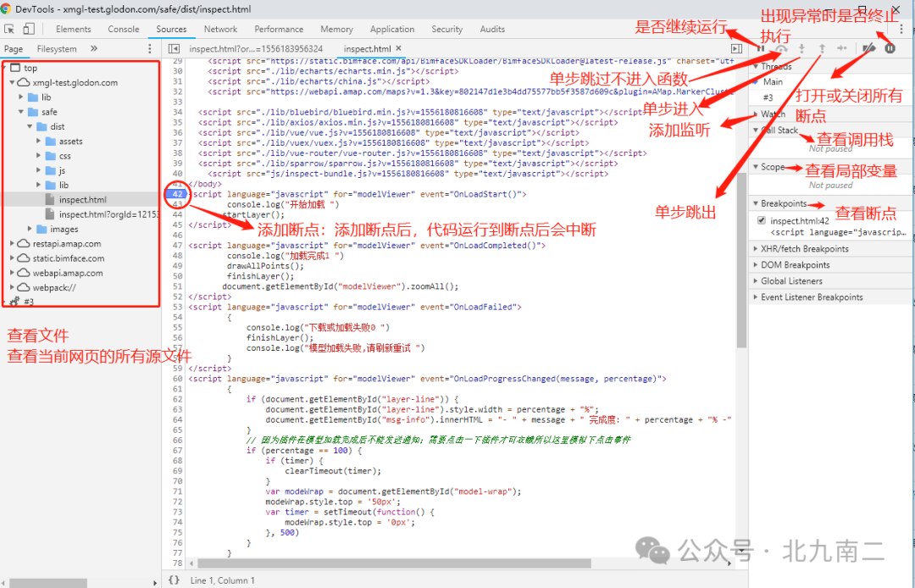The width and height of the screenshot is (915, 588).
Task: Open the inspect.html?or...=1556183956324 editor tab
Action: (256, 49)
